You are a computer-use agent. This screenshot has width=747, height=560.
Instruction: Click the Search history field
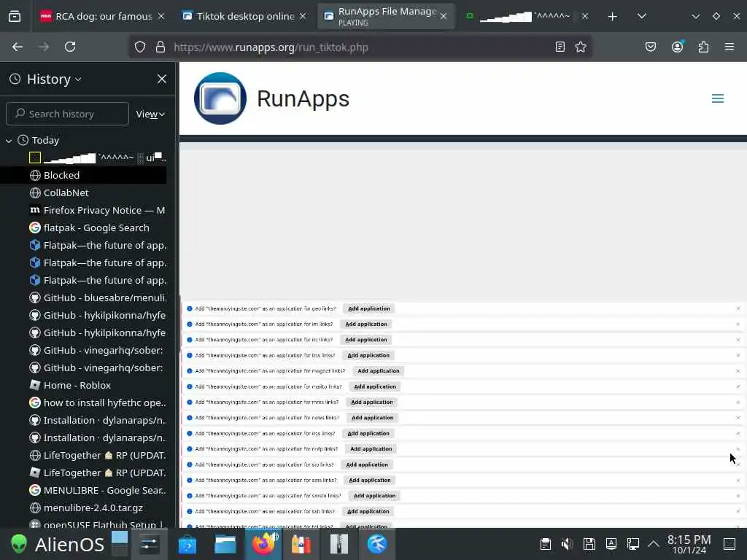(x=67, y=114)
